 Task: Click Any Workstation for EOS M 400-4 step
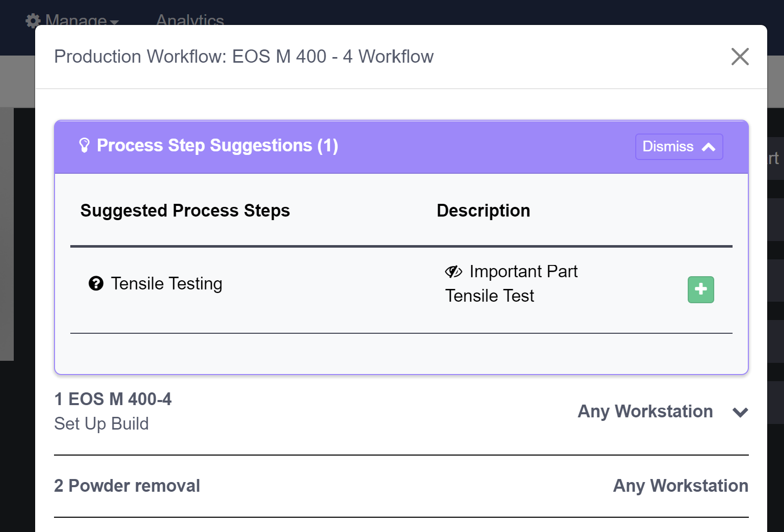(x=645, y=411)
